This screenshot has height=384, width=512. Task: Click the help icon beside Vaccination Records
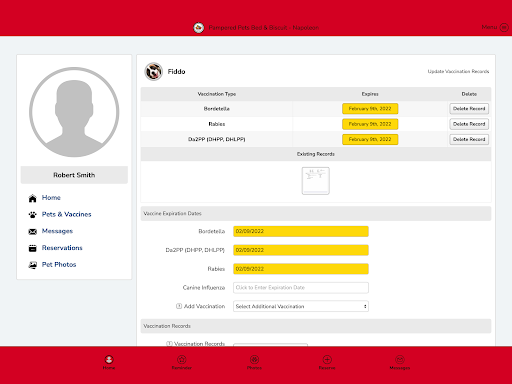point(169,344)
